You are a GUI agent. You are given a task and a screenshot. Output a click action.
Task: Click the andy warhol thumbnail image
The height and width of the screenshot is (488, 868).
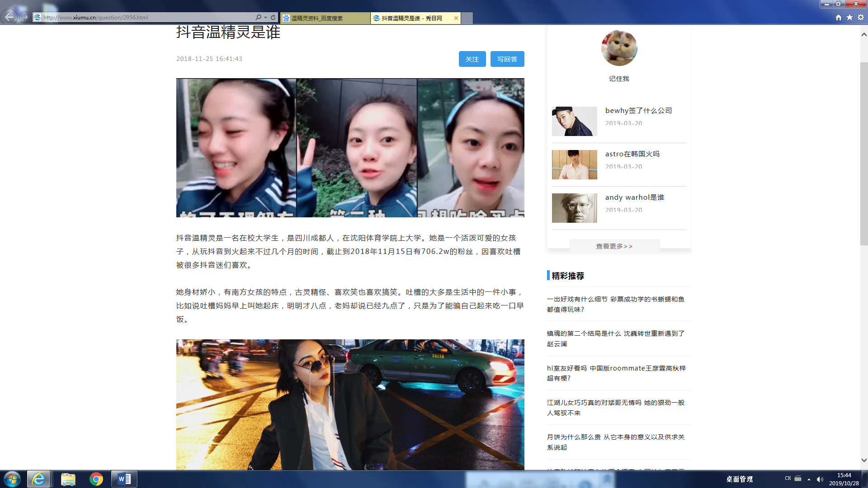pos(574,208)
